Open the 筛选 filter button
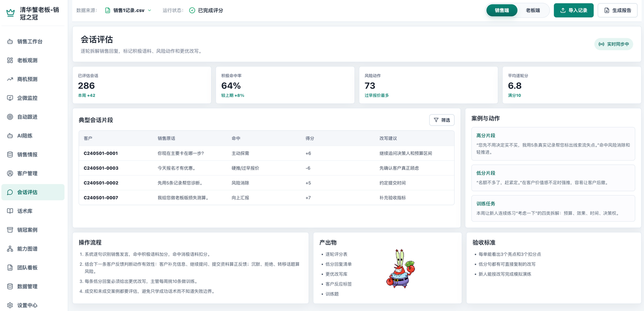Viewport: 644px width, 311px height. tap(442, 120)
